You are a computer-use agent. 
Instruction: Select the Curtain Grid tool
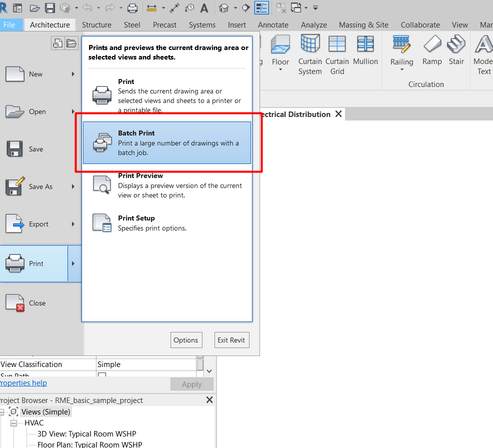(337, 54)
